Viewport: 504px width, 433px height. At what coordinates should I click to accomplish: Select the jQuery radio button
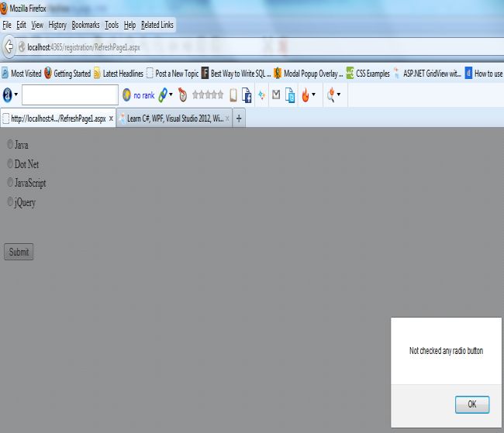pos(10,201)
